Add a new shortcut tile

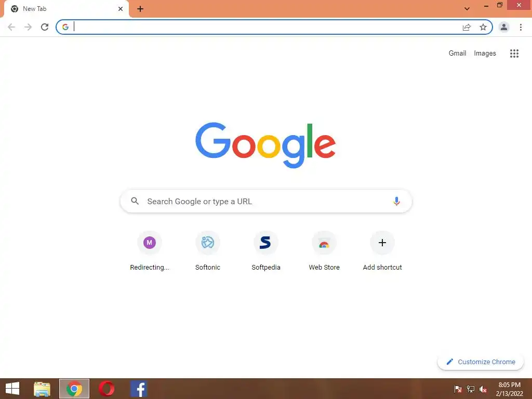(x=382, y=251)
